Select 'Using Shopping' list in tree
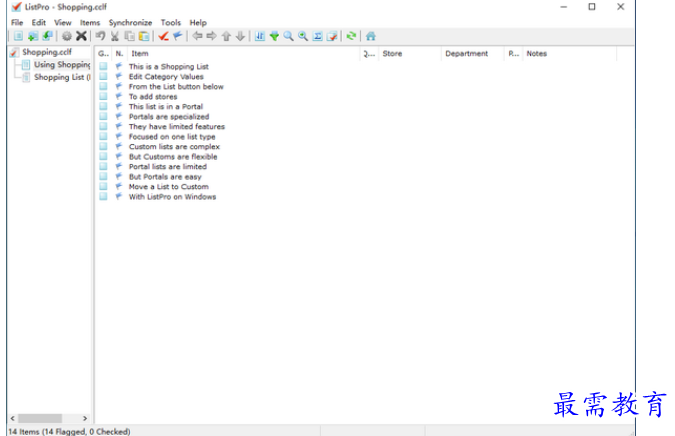 pos(62,65)
